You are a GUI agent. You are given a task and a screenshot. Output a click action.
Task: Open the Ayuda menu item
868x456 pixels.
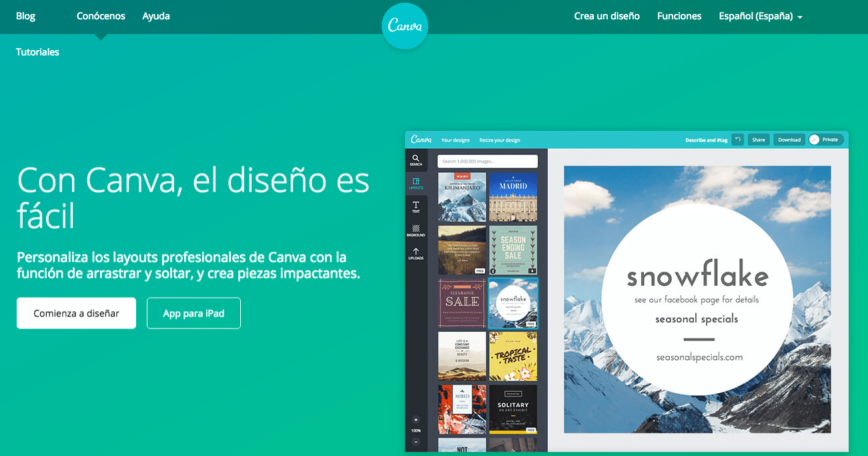coord(156,16)
